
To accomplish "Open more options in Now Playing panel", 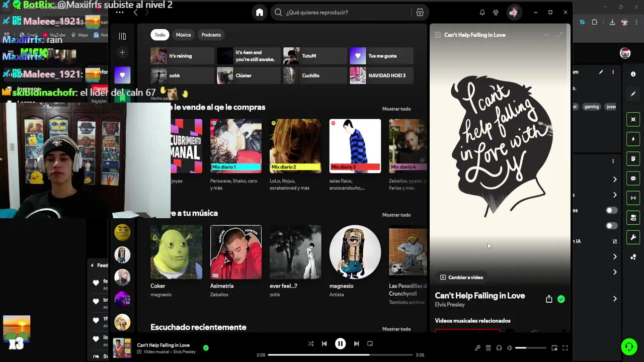I will tap(546, 35).
